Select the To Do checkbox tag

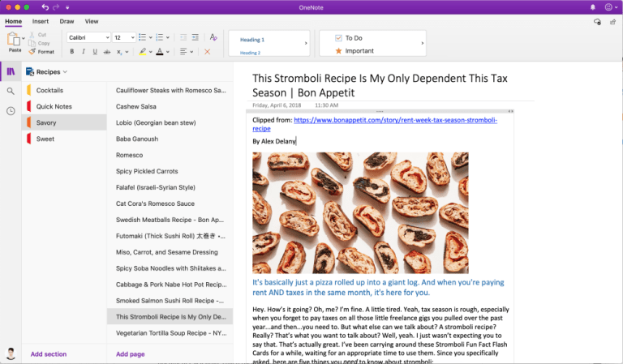click(349, 38)
